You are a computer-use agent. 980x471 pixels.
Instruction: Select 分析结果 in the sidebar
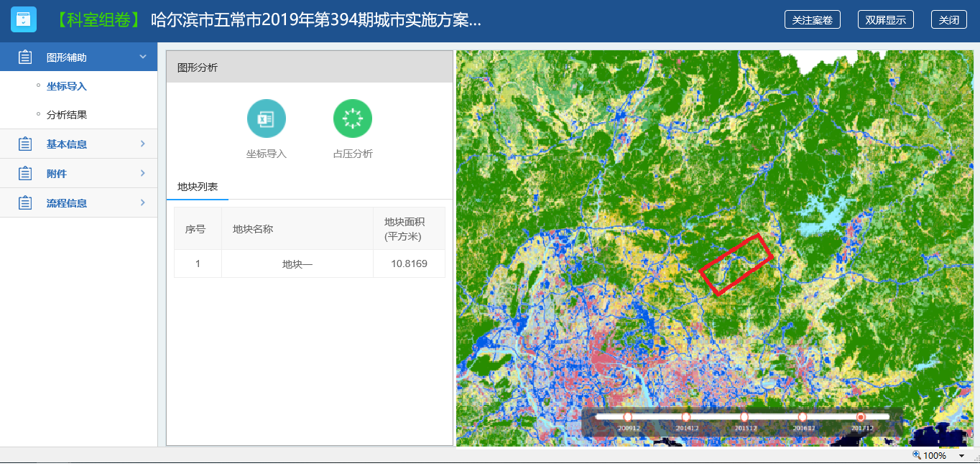tap(67, 115)
